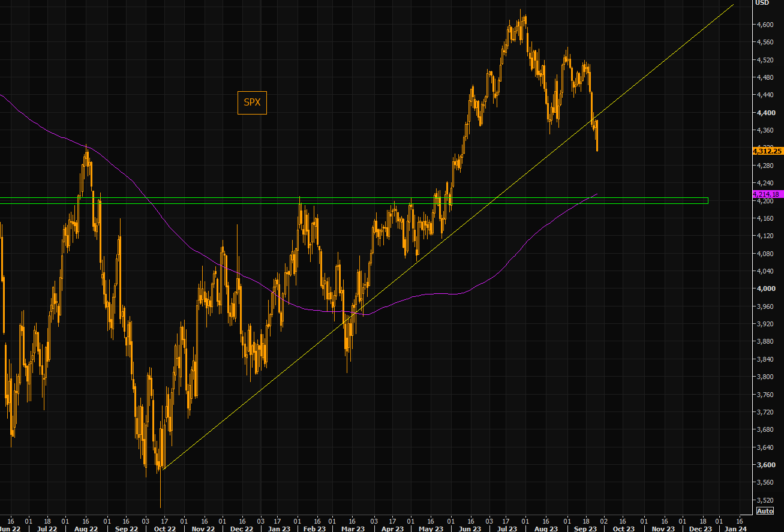Click the Oct 22 date axis label

coord(165,529)
